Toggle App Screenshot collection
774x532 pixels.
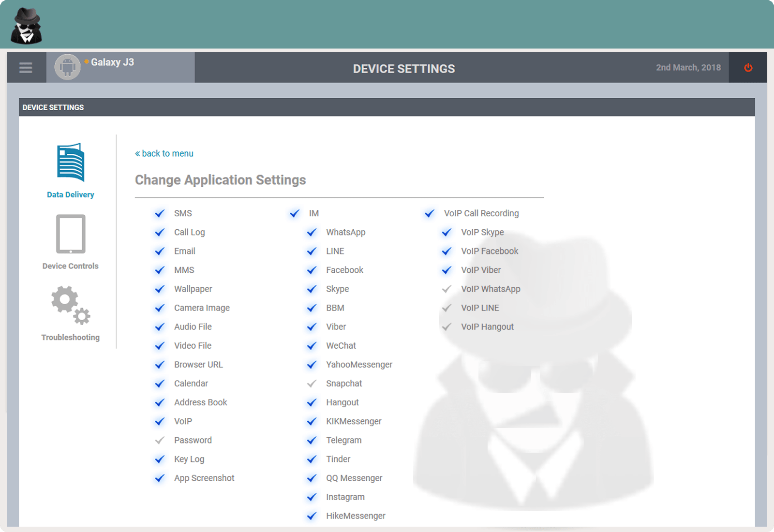(160, 478)
